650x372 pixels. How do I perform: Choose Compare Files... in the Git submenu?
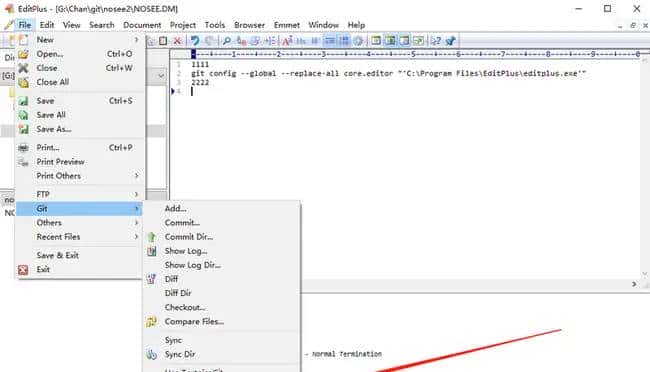pyautogui.click(x=222, y=321)
